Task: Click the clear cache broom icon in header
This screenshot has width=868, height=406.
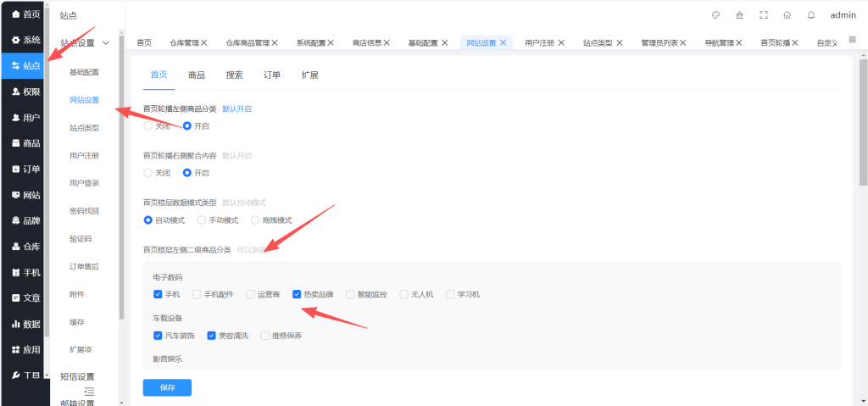Action: 739,15
